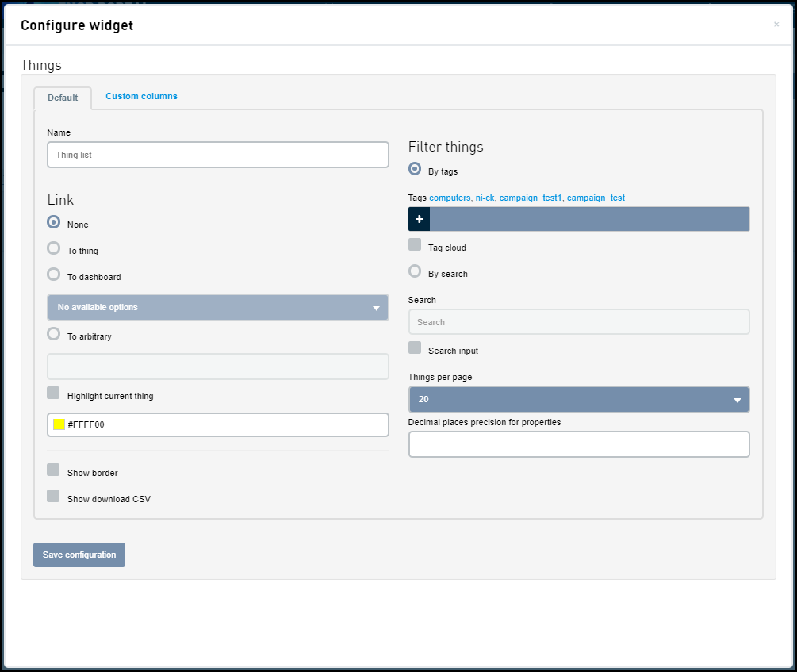Toggle the Show border checkbox
797x672 pixels.
[x=53, y=470]
